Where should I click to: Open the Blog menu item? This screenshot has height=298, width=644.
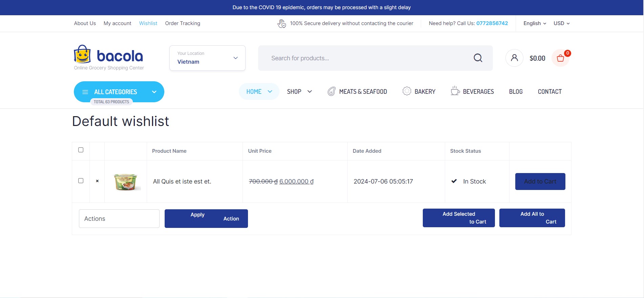pos(516,92)
